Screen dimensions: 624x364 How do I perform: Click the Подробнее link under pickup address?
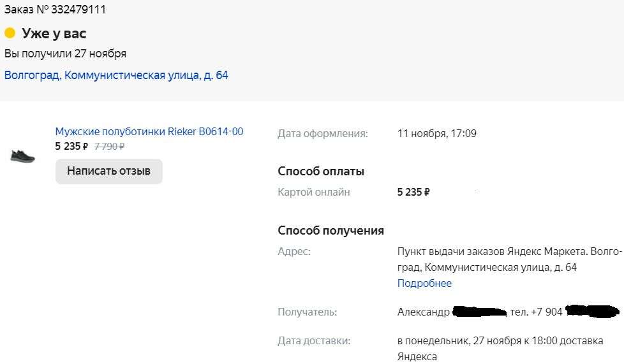pyautogui.click(x=424, y=283)
